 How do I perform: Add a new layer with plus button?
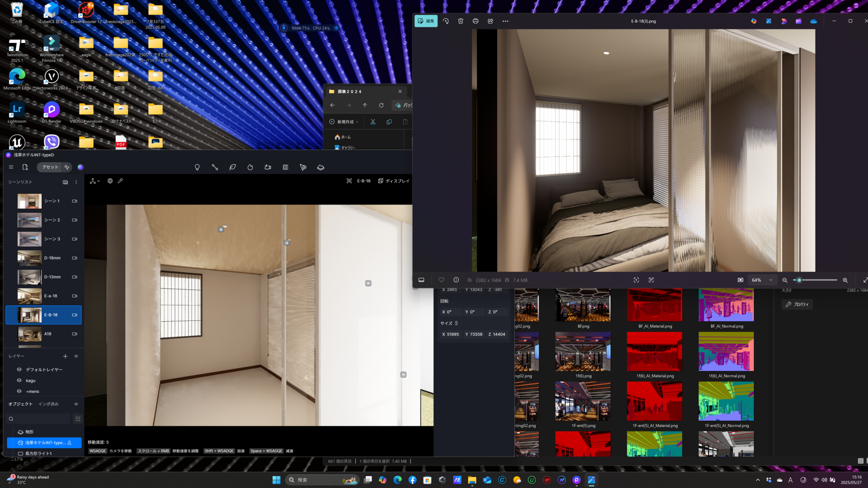65,357
